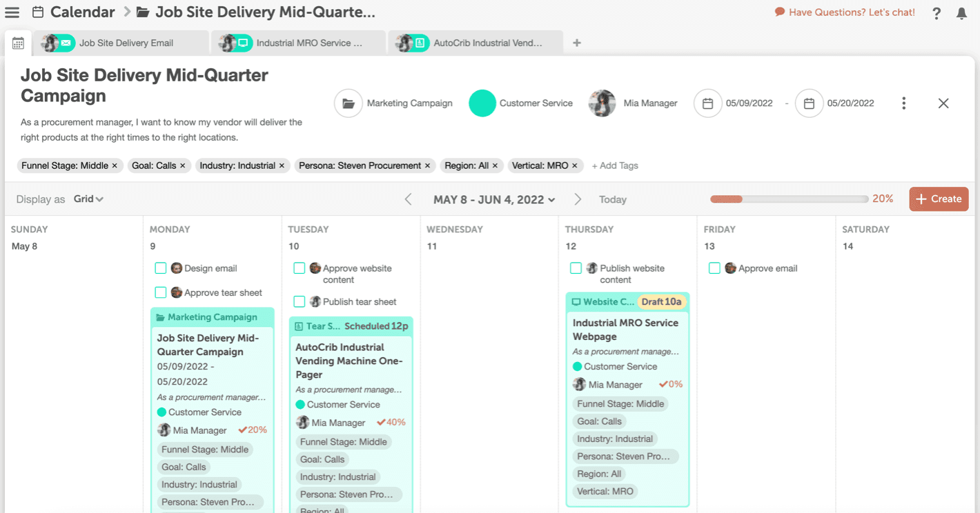980x513 pixels.
Task: Tick the Approve tear sheet checkbox
Action: [161, 292]
